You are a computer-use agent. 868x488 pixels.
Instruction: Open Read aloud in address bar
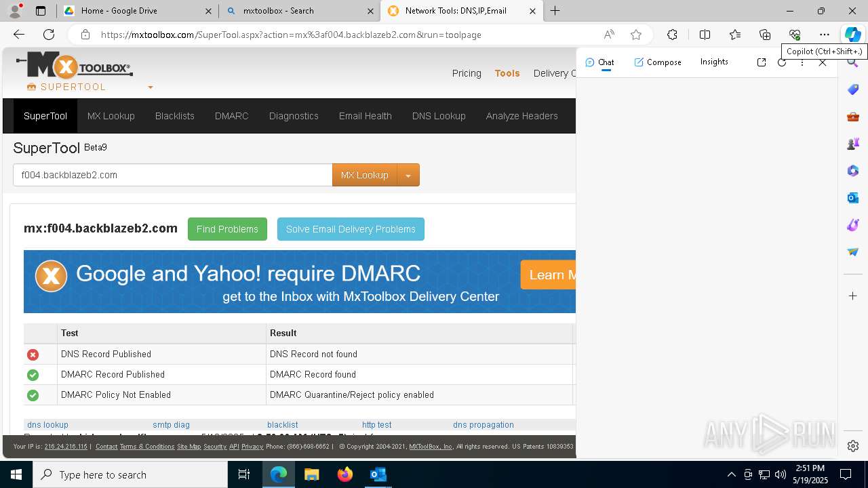point(609,35)
